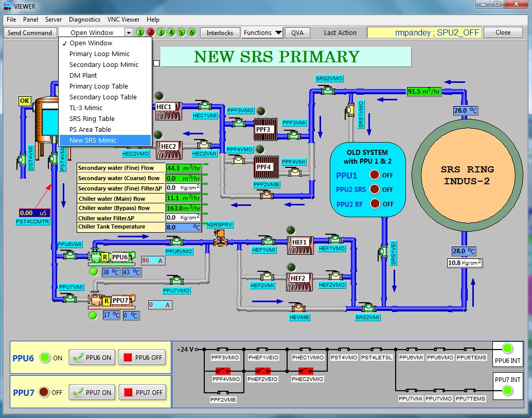This screenshot has height=418, width=532.
Task: Click the PPU7 INT interlock lamp
Action: 507,391
